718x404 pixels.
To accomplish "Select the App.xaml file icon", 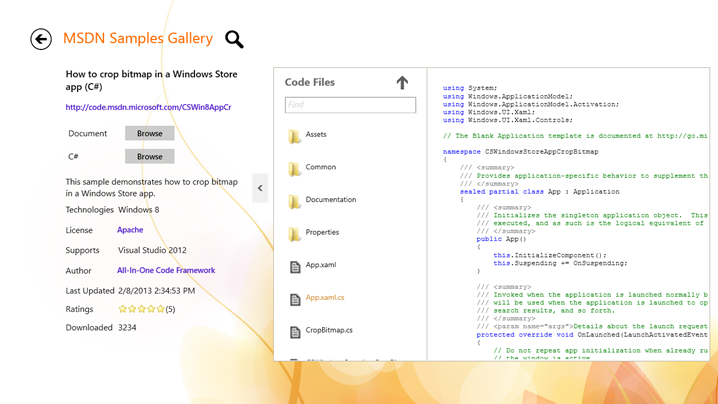I will point(295,267).
